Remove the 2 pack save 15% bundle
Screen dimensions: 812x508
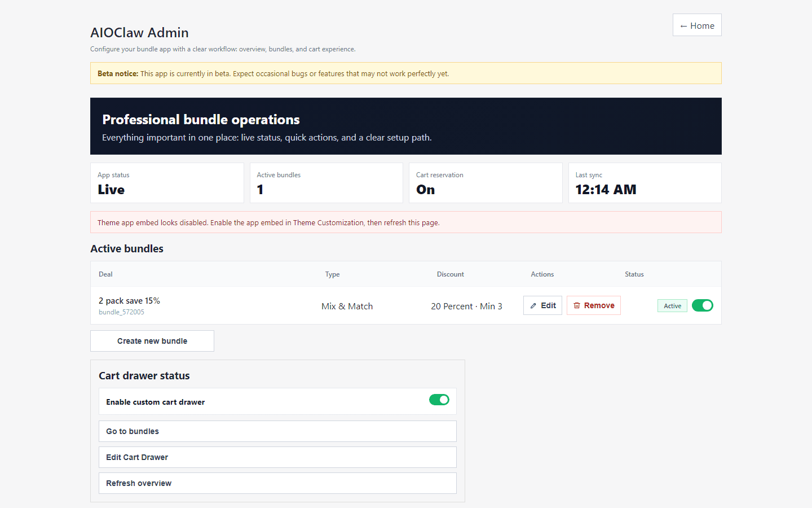click(594, 305)
